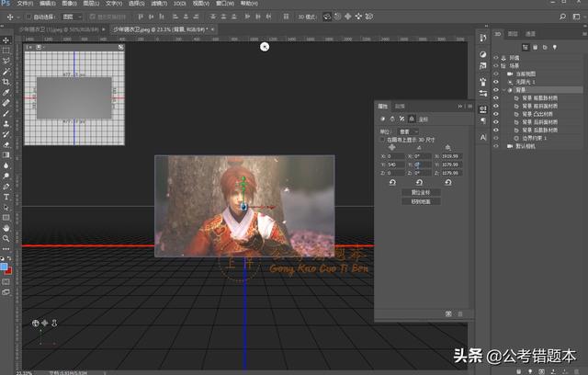Open the search magnifier in options bar
Viewport: 588px width, 375px height.
coord(562,17)
